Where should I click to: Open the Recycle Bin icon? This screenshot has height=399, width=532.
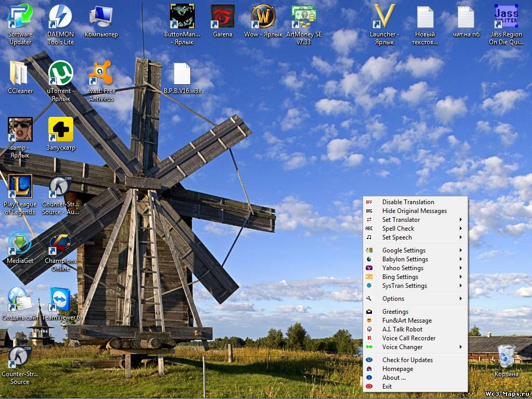[506, 356]
